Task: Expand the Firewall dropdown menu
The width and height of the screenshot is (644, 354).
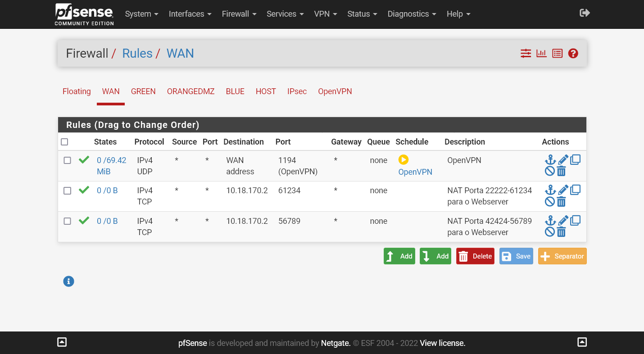Action: click(x=239, y=14)
